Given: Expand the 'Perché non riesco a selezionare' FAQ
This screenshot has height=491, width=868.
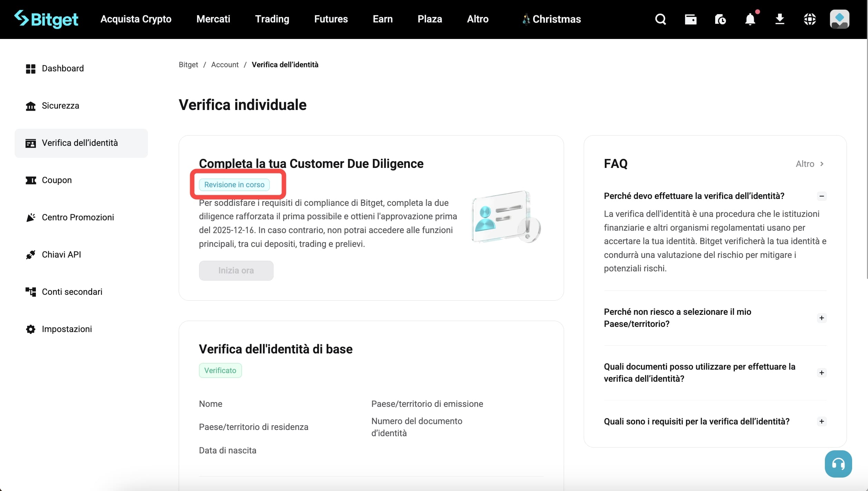Looking at the screenshot, I should 822,318.
